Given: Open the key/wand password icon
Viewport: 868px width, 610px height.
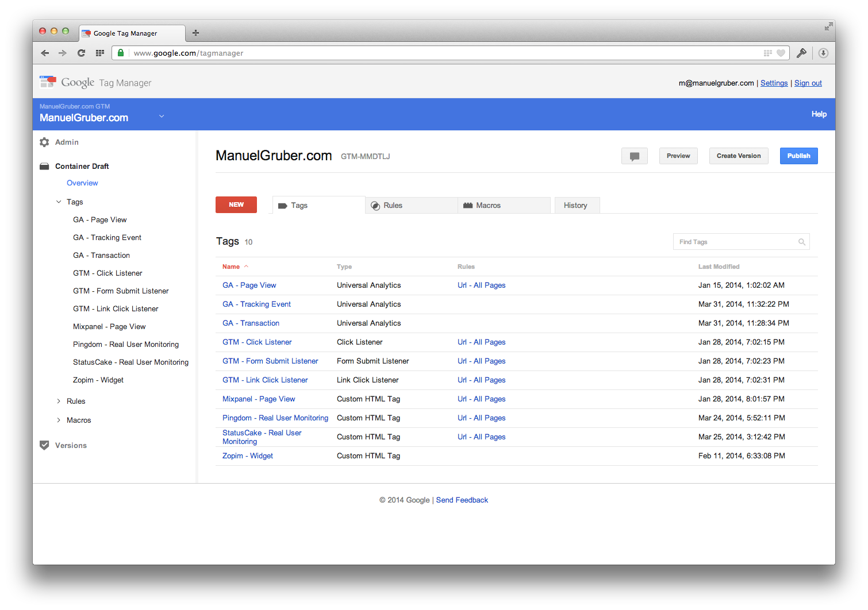Looking at the screenshot, I should pyautogui.click(x=801, y=53).
